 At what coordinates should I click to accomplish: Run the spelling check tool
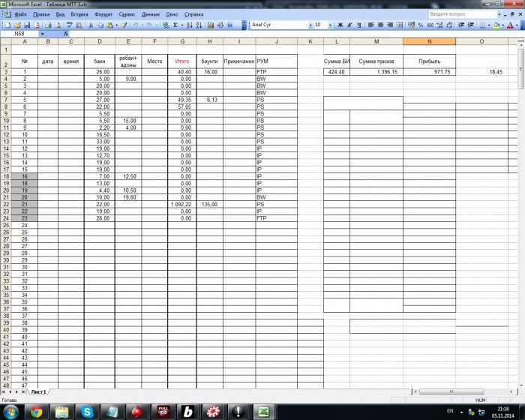click(69, 25)
